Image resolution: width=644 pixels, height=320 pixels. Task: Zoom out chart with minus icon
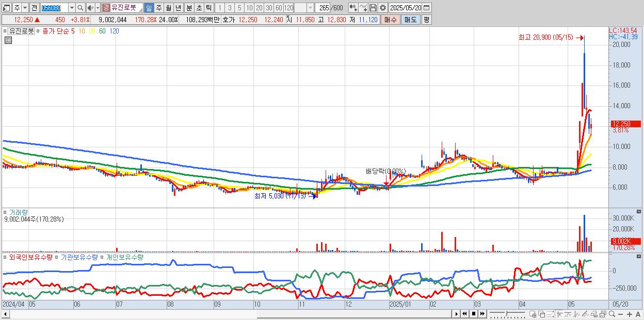[x=621, y=314]
